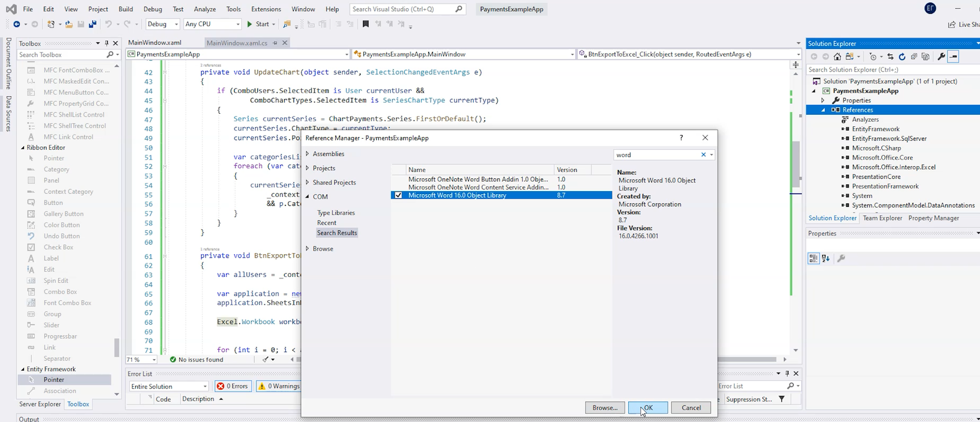Screen dimensions: 980x422
Task: Expand the Properties node in Solution Explorer
Action: [823, 100]
